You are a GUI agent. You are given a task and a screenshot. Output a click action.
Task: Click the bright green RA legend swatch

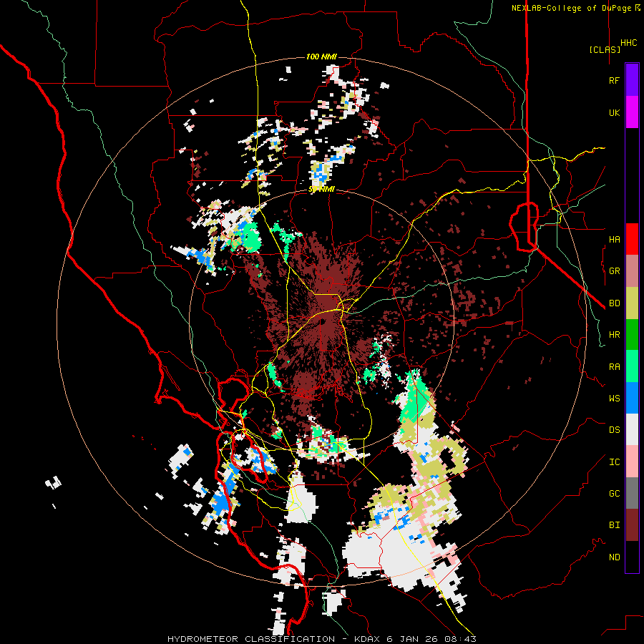point(632,366)
